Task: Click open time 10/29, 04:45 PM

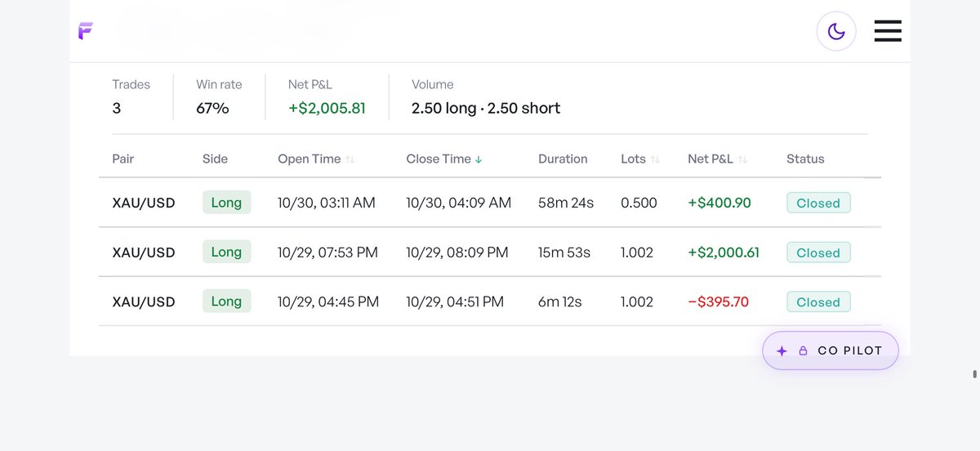Action: [328, 301]
